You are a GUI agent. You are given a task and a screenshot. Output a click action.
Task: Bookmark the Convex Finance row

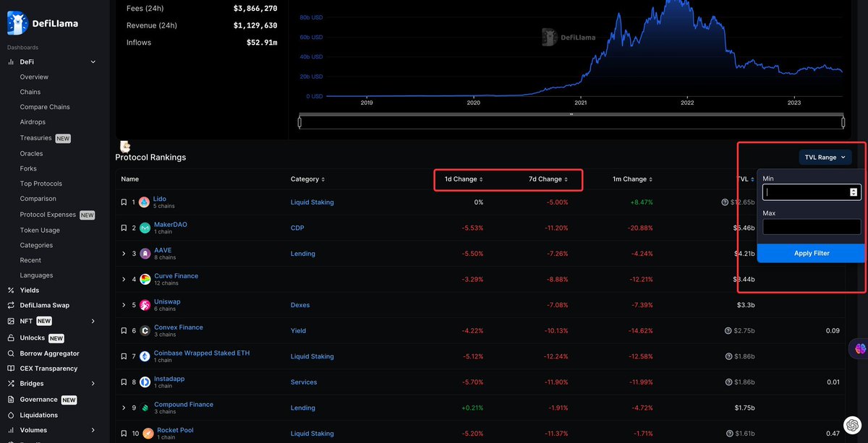(x=124, y=331)
